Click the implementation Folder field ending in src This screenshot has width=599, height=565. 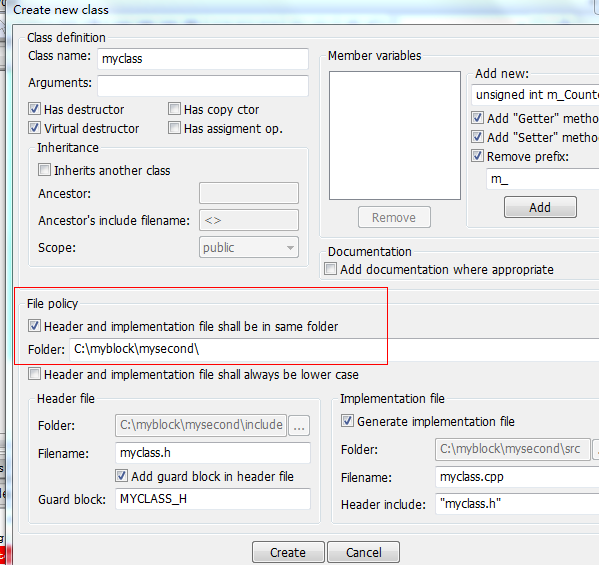click(x=513, y=449)
